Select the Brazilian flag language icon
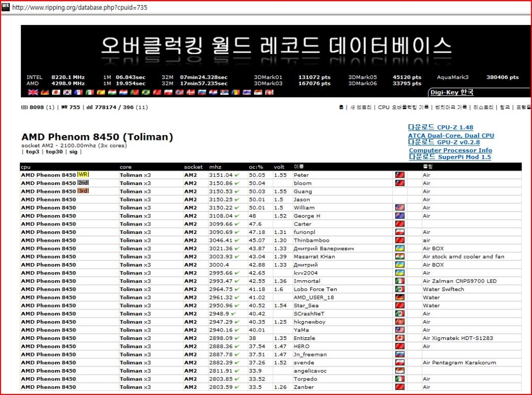 click(x=146, y=93)
